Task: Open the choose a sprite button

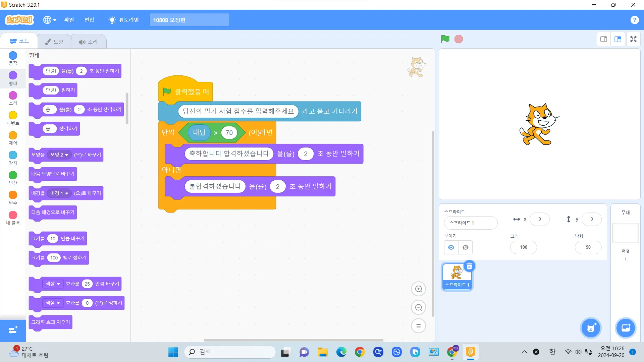Action: pos(591,328)
